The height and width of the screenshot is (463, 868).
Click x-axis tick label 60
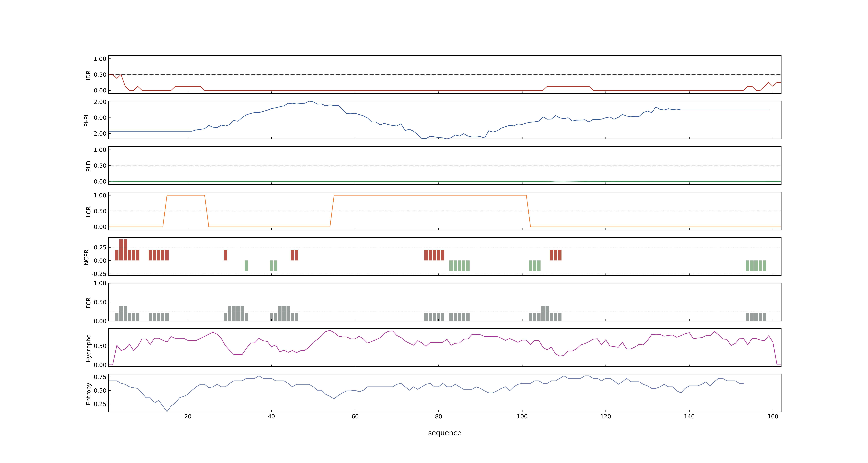point(355,416)
